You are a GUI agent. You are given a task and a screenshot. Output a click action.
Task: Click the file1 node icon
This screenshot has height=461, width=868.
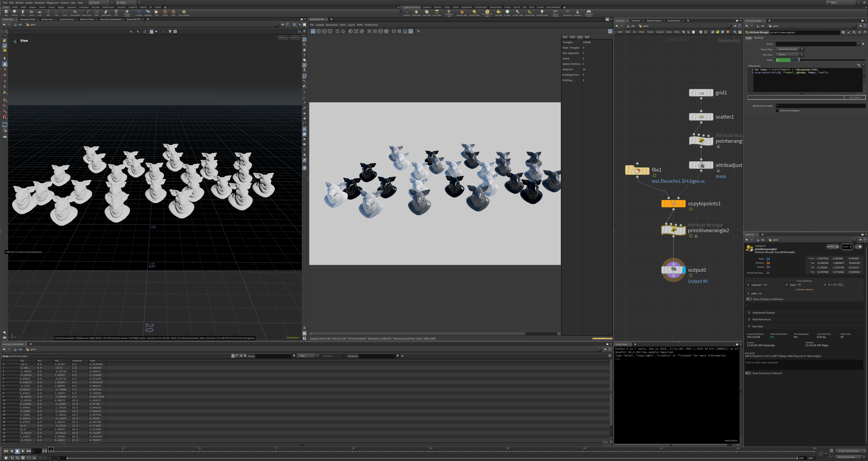tap(637, 170)
